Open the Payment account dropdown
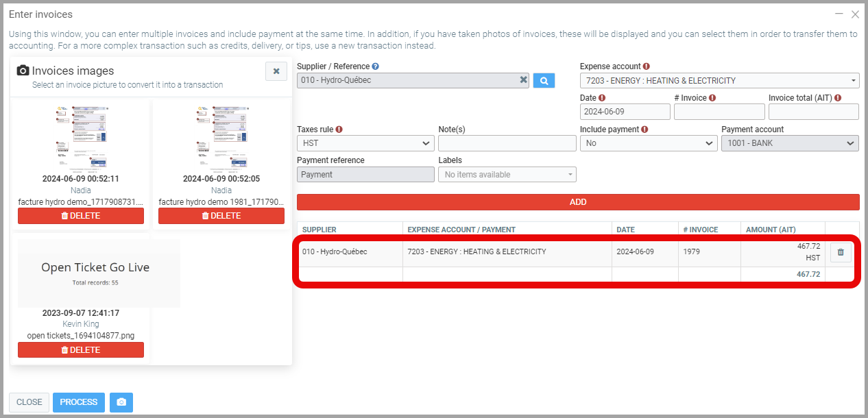Image resolution: width=868 pixels, height=418 pixels. (789, 144)
